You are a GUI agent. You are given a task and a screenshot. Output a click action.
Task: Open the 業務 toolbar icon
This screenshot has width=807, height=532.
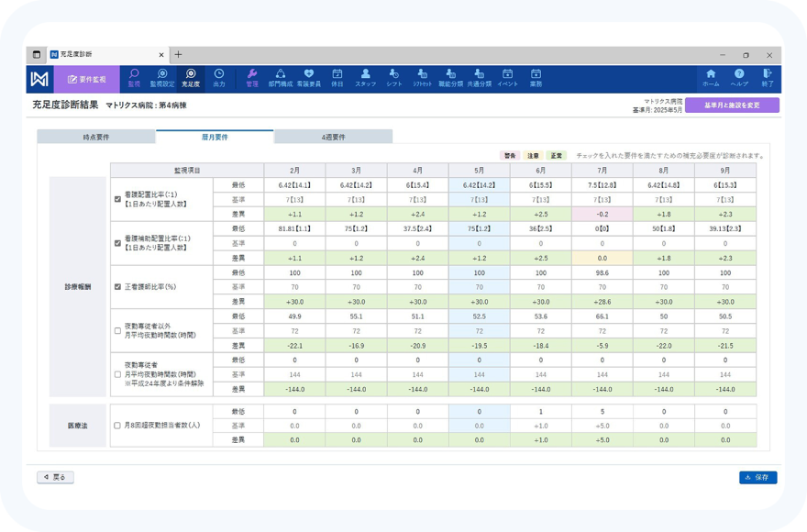pyautogui.click(x=536, y=78)
